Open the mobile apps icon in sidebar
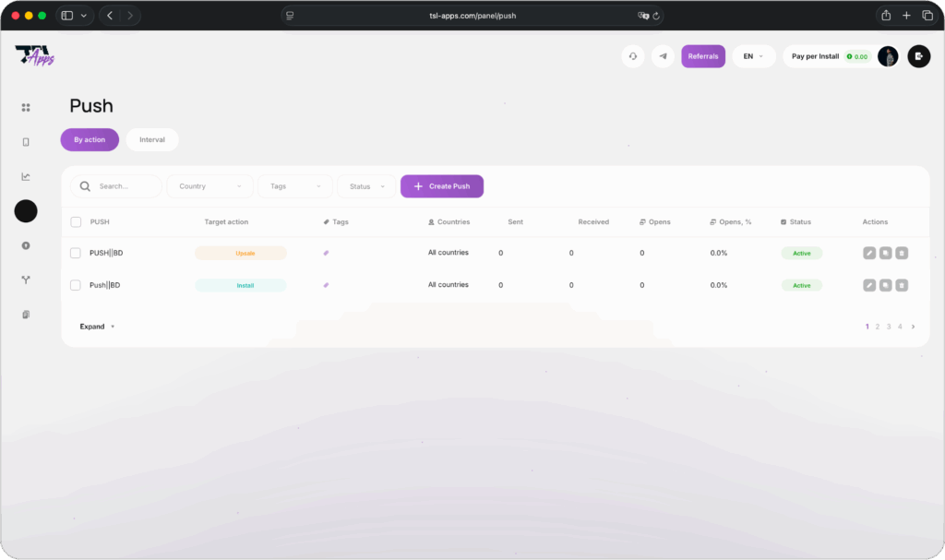Image resolution: width=945 pixels, height=560 pixels. (26, 142)
